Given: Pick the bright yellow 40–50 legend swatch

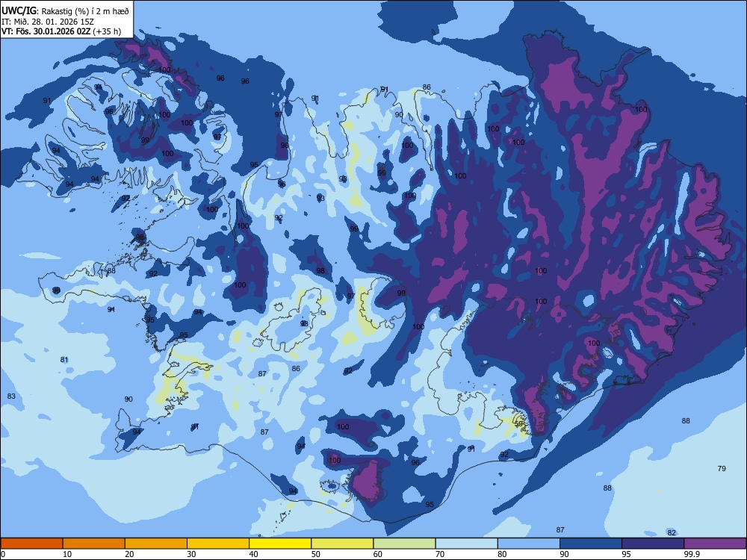Looking at the screenshot, I should [280, 544].
